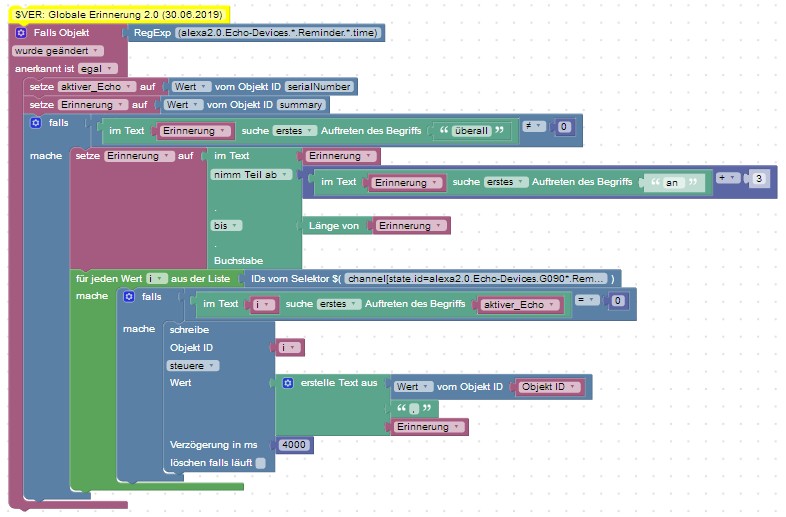The width and height of the screenshot is (786, 517).
Task: Open the steuere dropdown in schreibe block
Action: [x=193, y=365]
